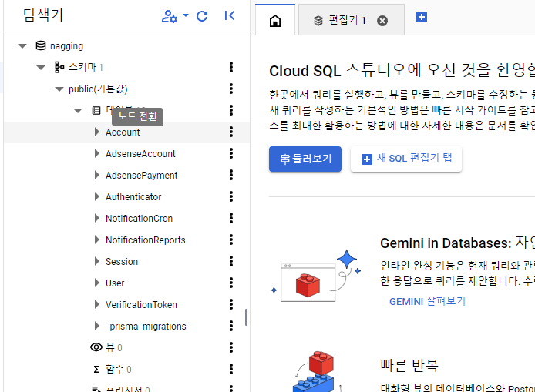This screenshot has width=535, height=392.
Task: Expand the _prisma_migrations table
Action: click(97, 326)
